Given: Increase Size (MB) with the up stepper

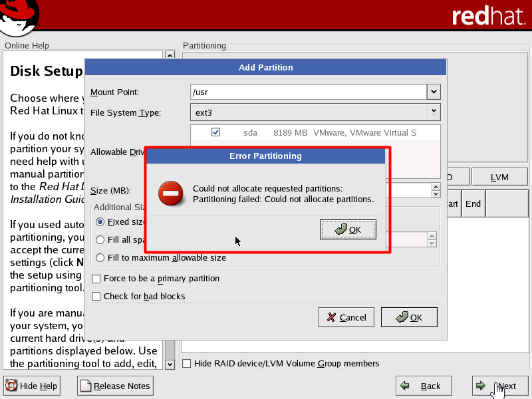Looking at the screenshot, I should [x=436, y=187].
